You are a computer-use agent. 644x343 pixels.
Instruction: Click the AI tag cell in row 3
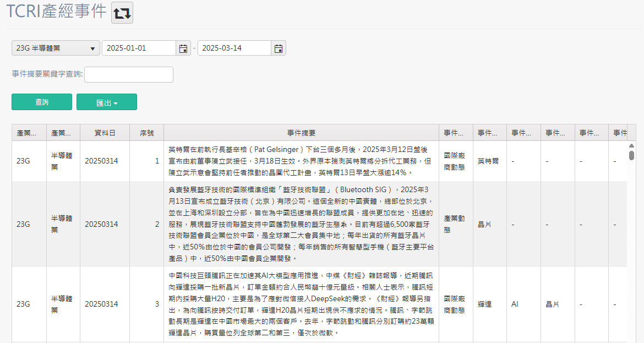click(x=515, y=304)
